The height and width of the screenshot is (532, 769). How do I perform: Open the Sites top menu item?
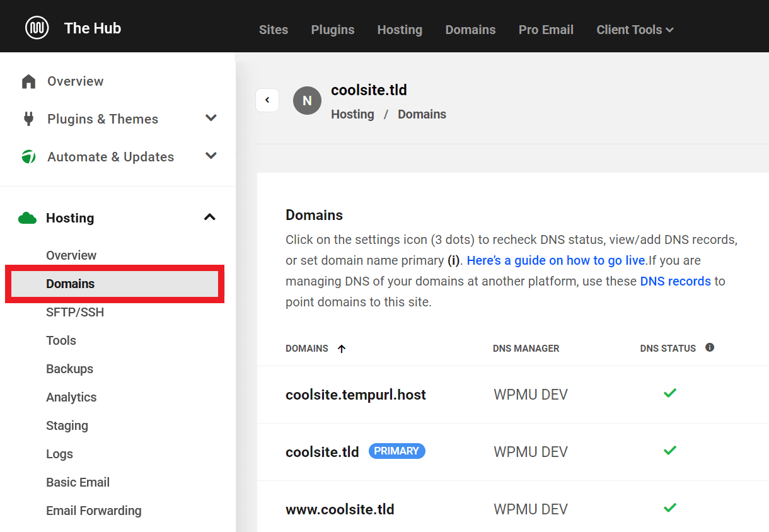(274, 30)
